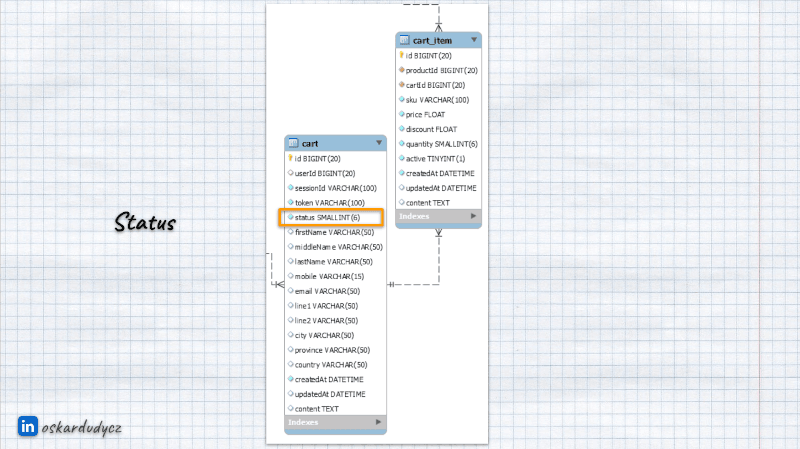Select 'province VARCHAR(50)' column row
800x449 pixels.
pyautogui.click(x=335, y=350)
